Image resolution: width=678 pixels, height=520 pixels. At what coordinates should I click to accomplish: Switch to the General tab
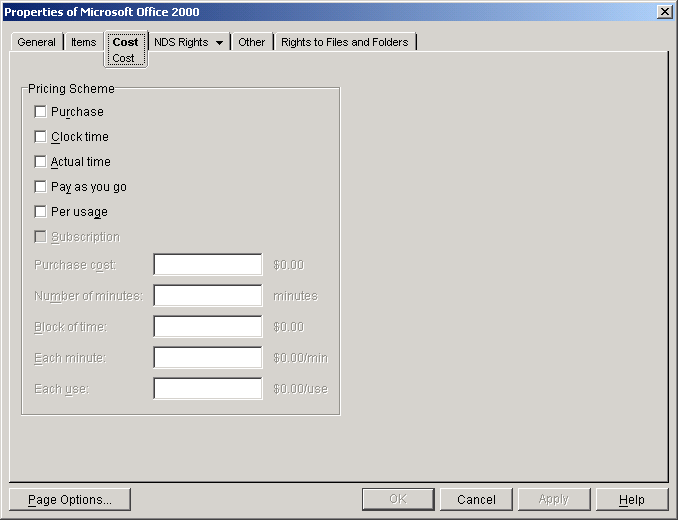pos(36,42)
